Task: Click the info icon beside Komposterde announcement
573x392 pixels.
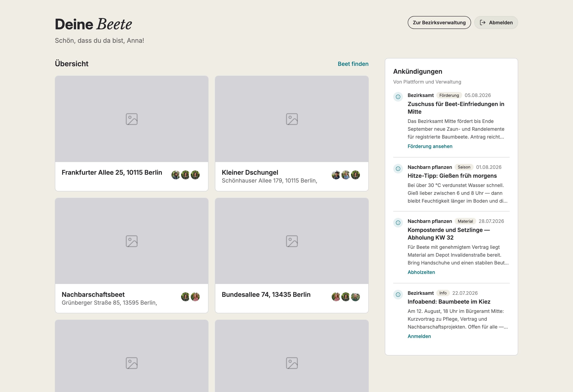Action: click(398, 223)
